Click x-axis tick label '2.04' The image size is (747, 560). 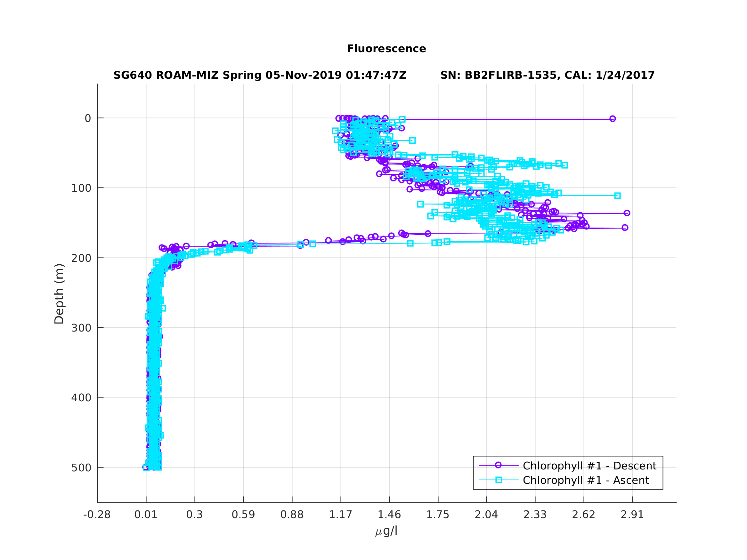point(486,515)
